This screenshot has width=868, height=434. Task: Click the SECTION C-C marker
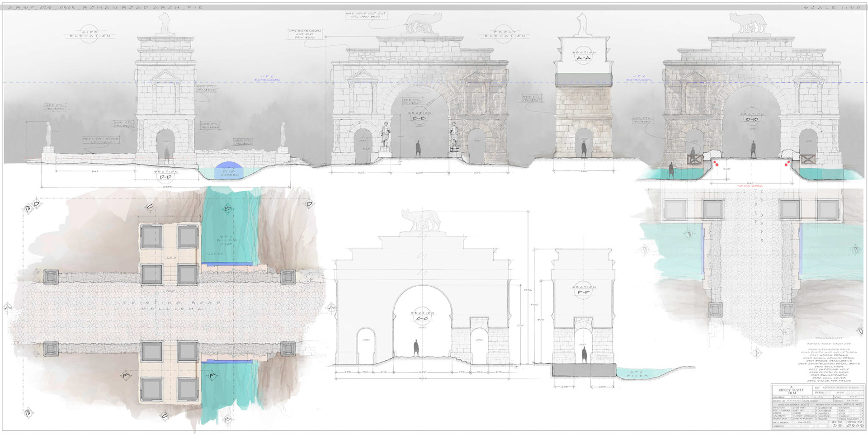pos(422,316)
